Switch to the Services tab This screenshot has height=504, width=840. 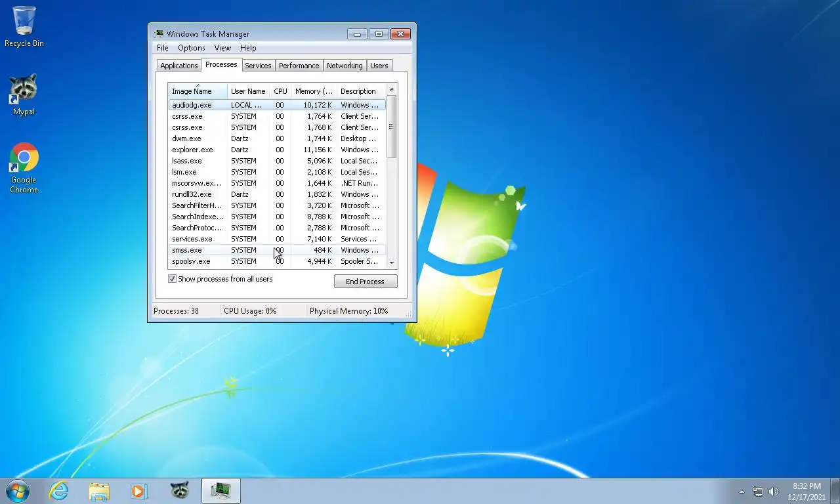258,66
